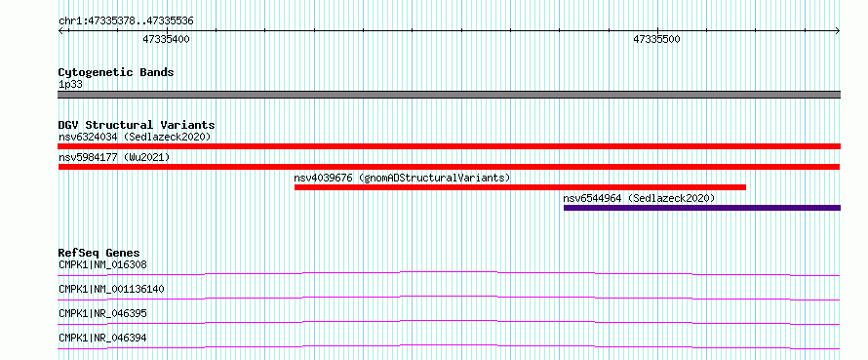Click the nsv6324034 (Sedlazeck2020) label

tap(135, 137)
